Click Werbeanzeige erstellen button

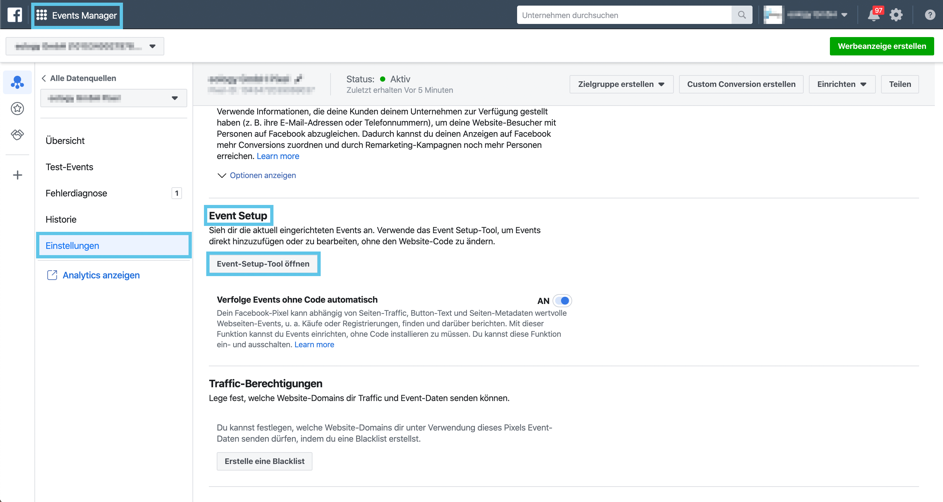[882, 46]
